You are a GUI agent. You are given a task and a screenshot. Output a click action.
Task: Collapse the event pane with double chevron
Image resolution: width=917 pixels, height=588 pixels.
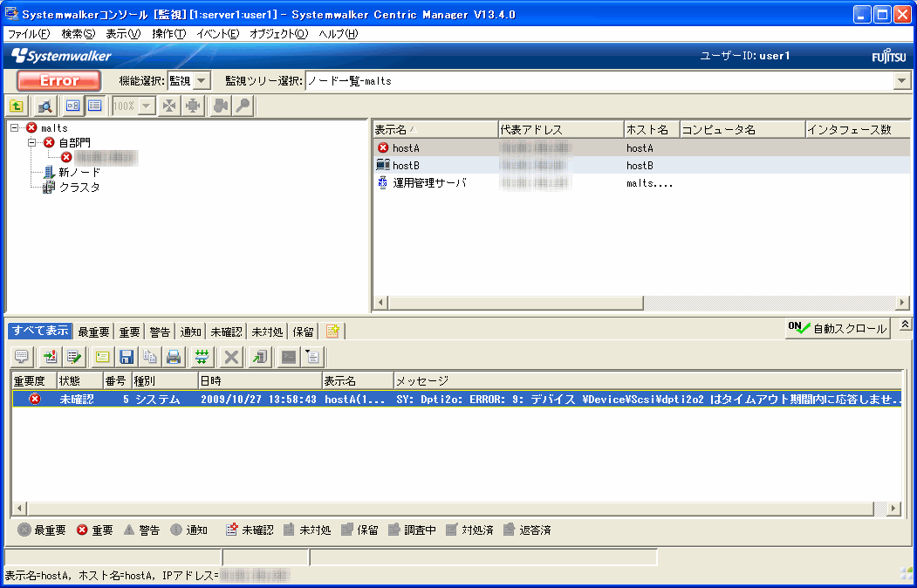click(x=905, y=324)
